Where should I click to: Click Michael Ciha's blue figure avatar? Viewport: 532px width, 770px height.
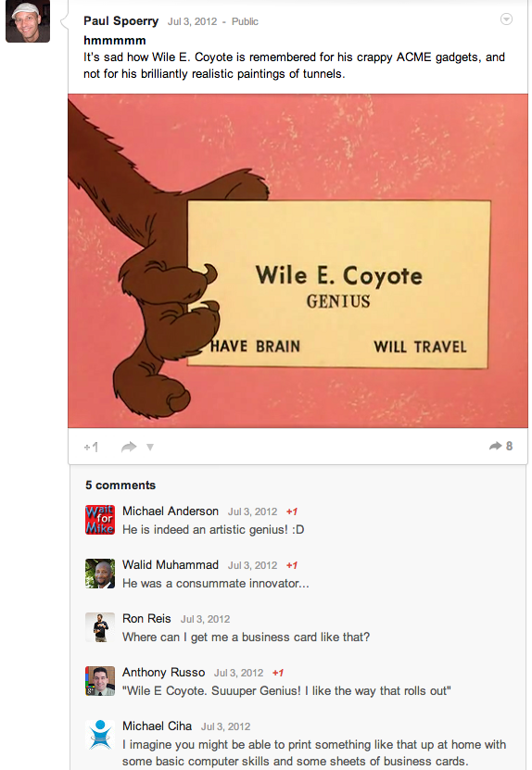coord(100,735)
